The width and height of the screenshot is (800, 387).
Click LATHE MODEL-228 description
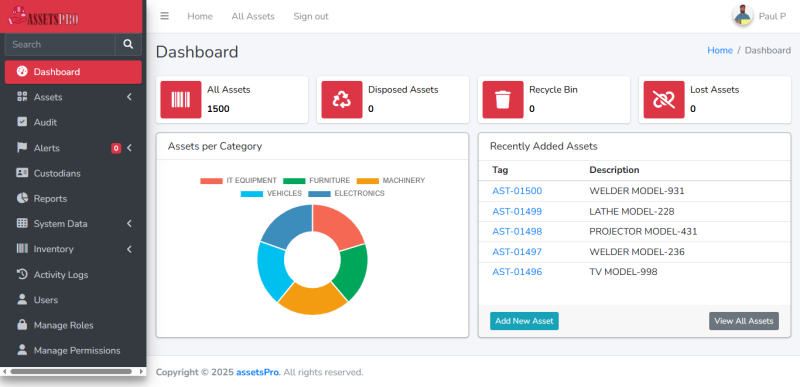click(x=632, y=211)
